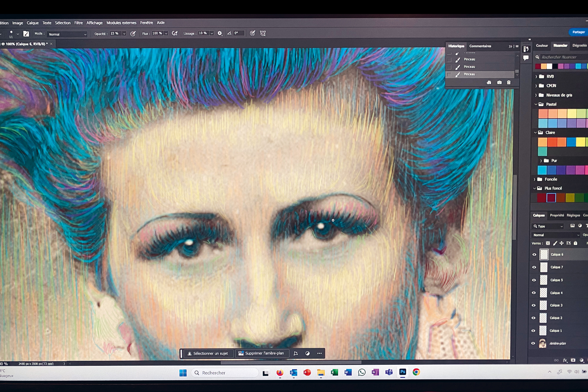This screenshot has width=588, height=392.
Task: Open the layer fx styles icon
Action: point(565,360)
